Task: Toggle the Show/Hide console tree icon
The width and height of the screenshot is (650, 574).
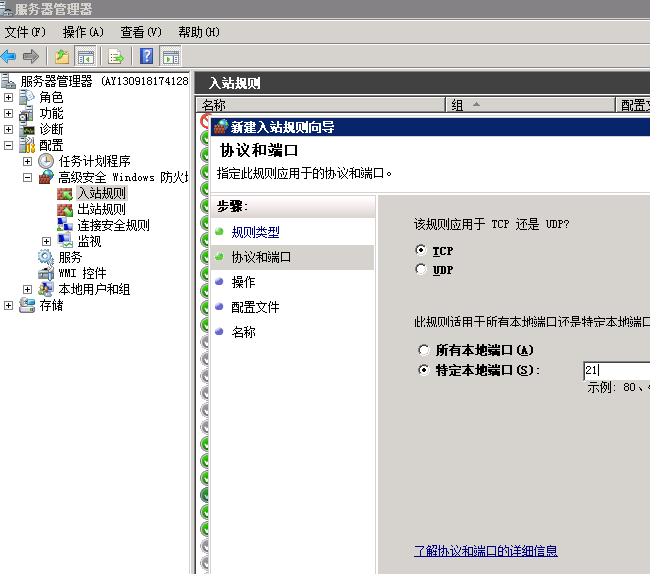Action: point(85,56)
